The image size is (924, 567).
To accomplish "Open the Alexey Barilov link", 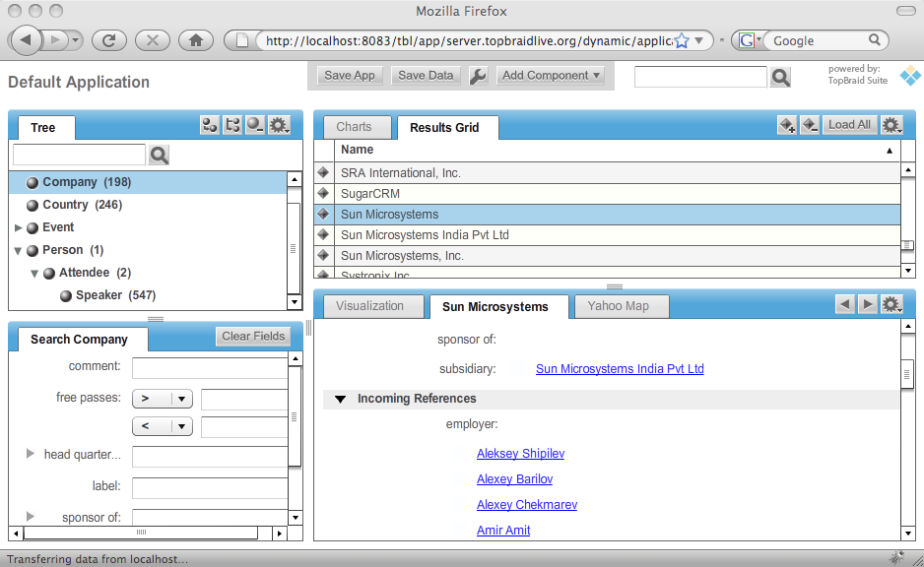I will 514,479.
